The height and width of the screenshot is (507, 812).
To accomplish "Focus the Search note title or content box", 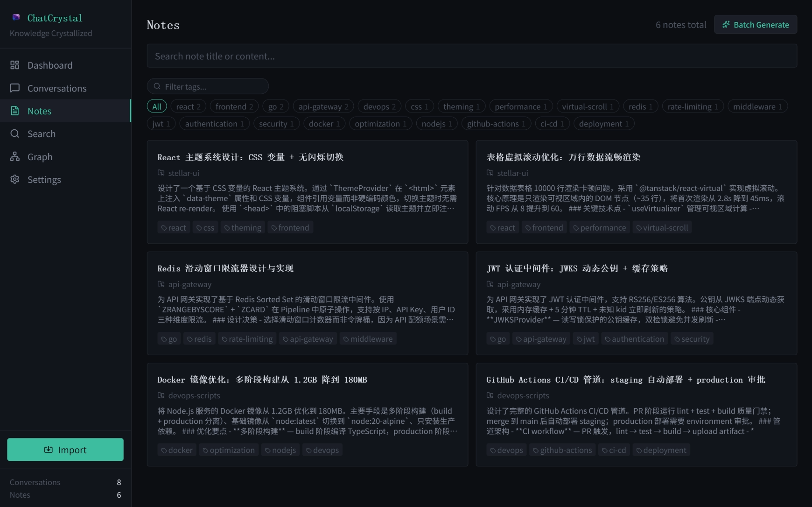I will 471,56.
